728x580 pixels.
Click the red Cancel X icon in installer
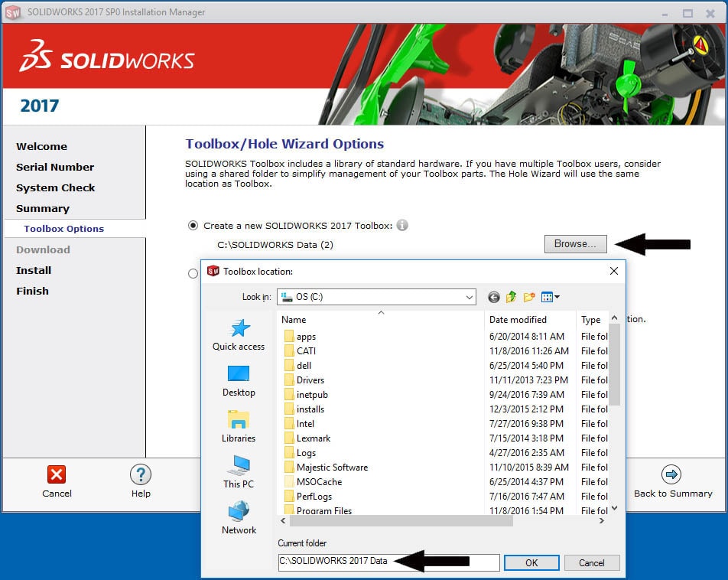[x=57, y=474]
